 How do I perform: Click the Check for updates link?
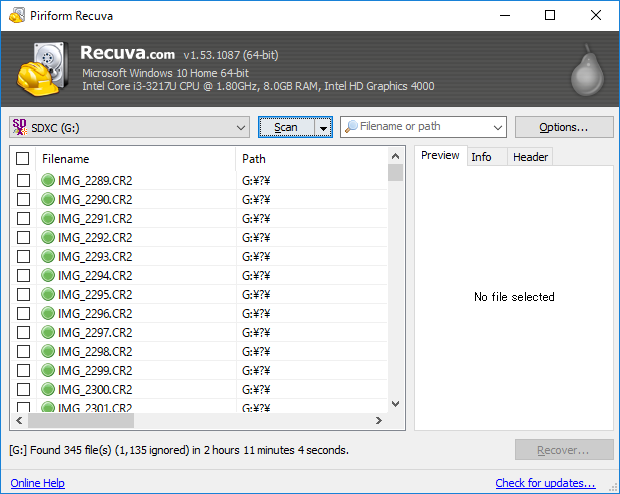[x=545, y=483]
